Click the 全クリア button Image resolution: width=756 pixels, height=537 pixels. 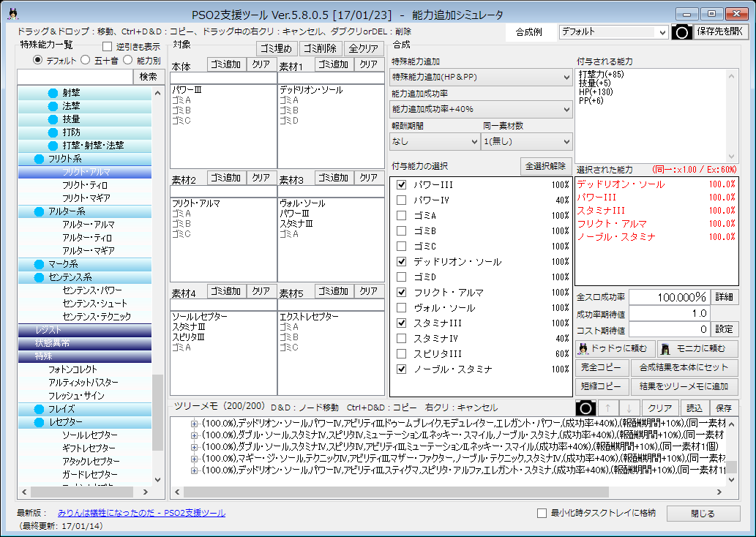pos(364,49)
